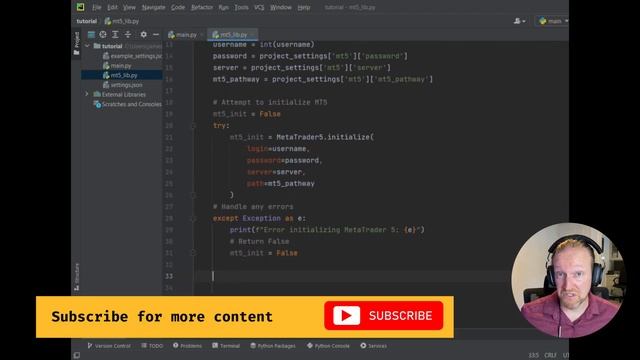Open the Problems tool window
Viewport: 640px width, 360px height.
tap(187, 346)
